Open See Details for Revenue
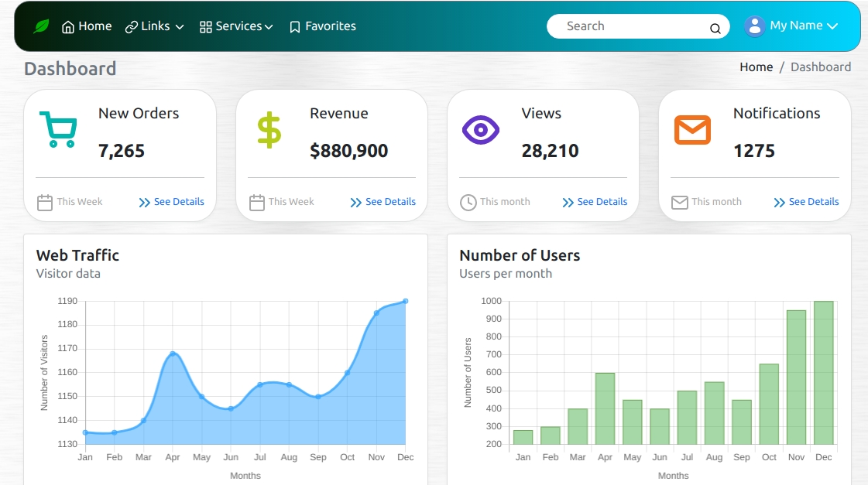 [383, 202]
